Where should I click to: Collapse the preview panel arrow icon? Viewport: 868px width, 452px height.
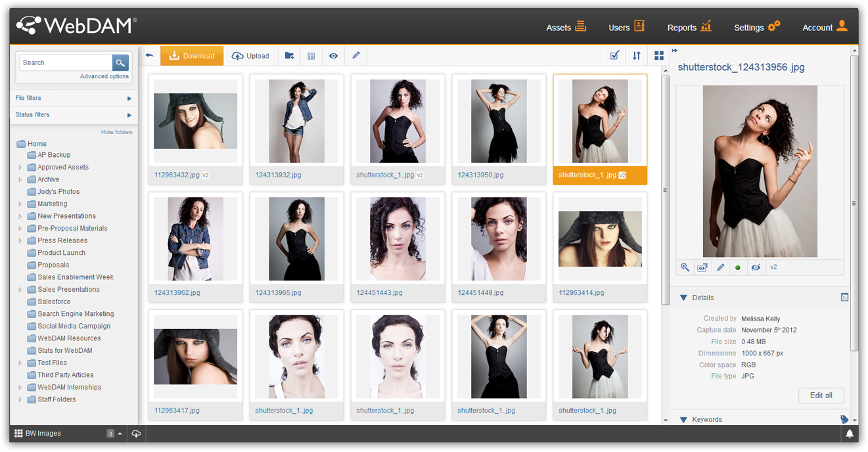click(x=675, y=51)
